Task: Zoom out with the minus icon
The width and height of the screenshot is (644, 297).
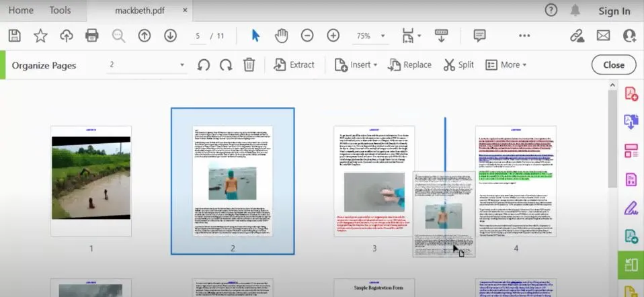Action: (x=307, y=36)
